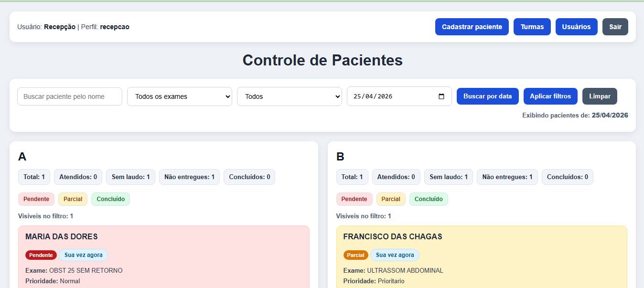
Task: Click Atendidos: 0 stat in group A
Action: click(x=78, y=177)
